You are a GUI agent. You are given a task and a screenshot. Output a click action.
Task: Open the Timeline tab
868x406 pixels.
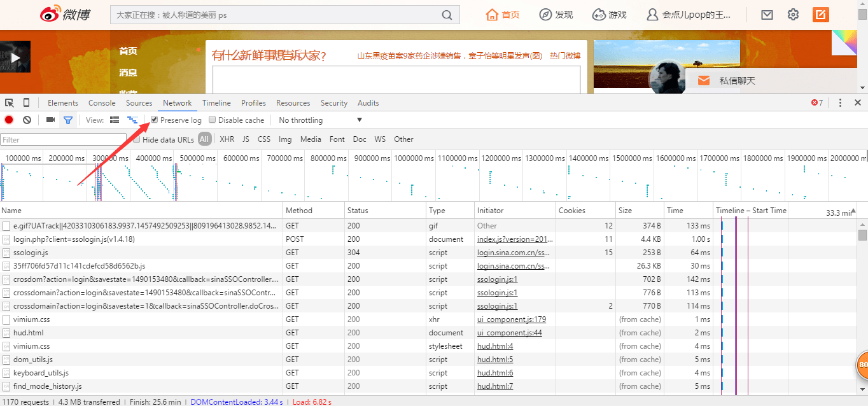pyautogui.click(x=216, y=103)
